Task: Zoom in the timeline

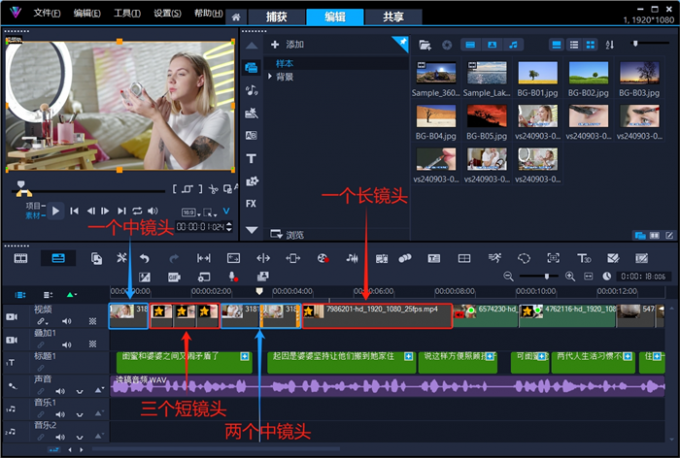Action: coord(570,276)
